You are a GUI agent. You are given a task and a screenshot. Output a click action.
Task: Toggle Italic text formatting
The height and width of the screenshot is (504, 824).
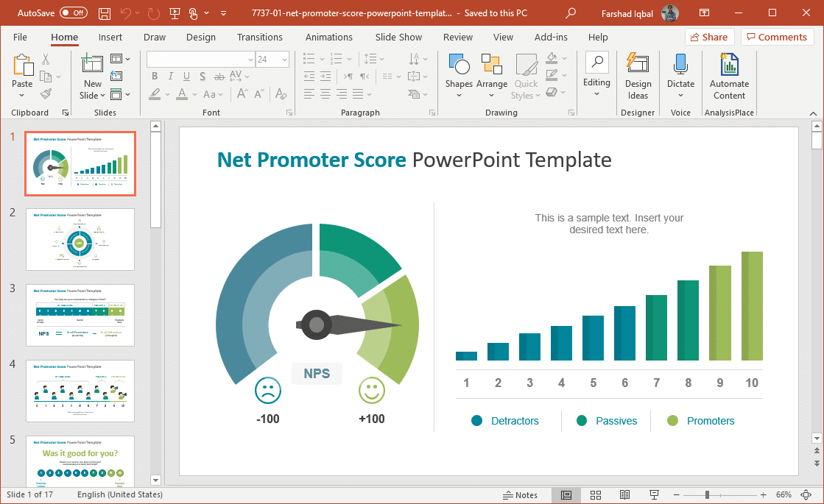coord(171,77)
